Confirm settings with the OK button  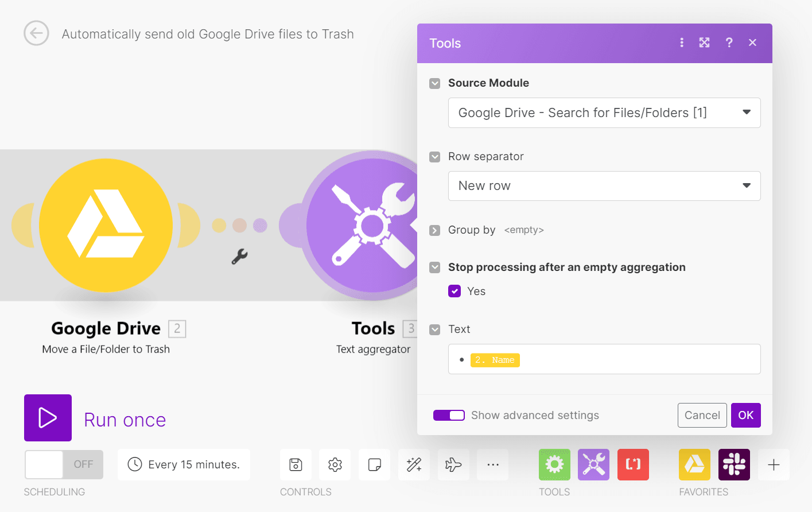[745, 415]
